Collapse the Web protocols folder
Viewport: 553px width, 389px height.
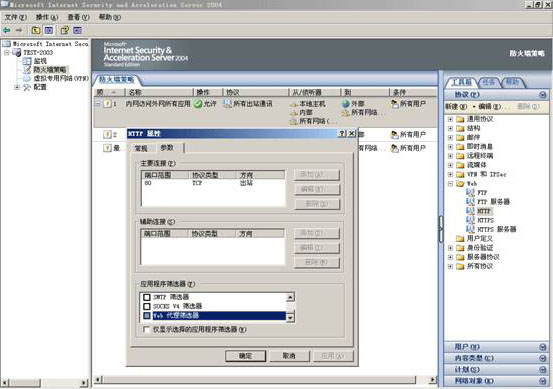(450, 183)
